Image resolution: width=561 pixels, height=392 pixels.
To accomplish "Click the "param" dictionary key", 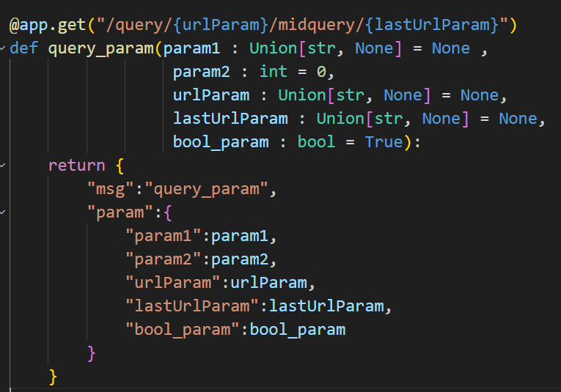I will point(120,213).
